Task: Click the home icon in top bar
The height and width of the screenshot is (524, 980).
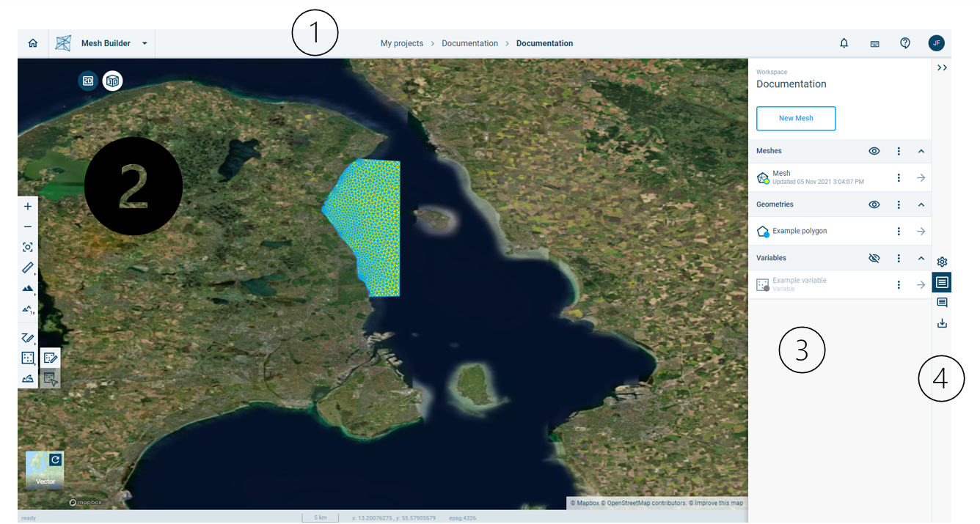Action: 32,43
